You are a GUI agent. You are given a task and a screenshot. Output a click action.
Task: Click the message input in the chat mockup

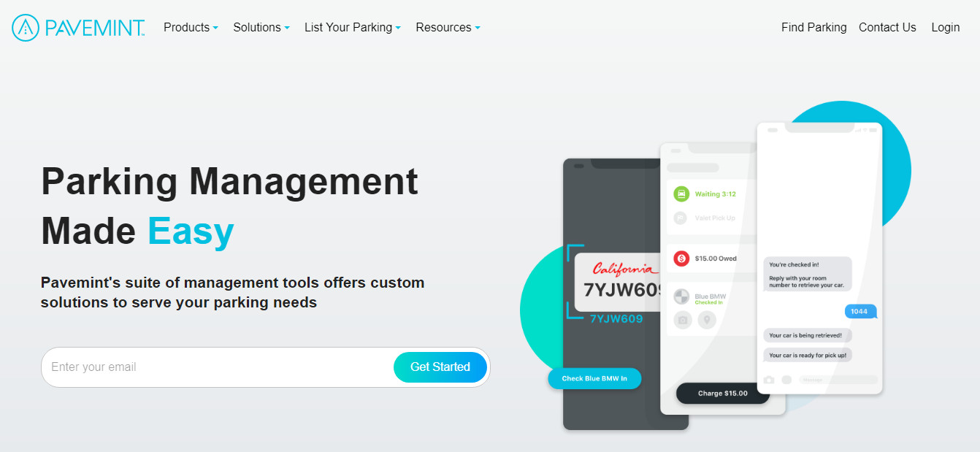(838, 380)
